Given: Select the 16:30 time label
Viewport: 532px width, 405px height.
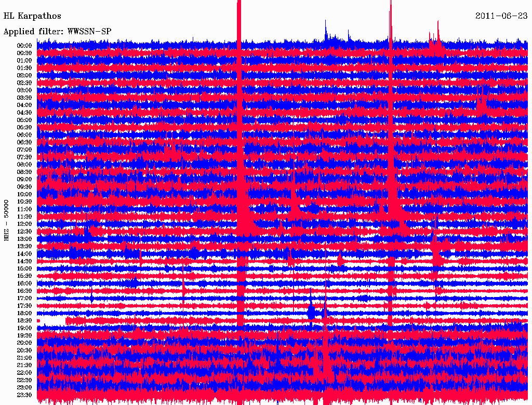Looking at the screenshot, I should click(24, 291).
